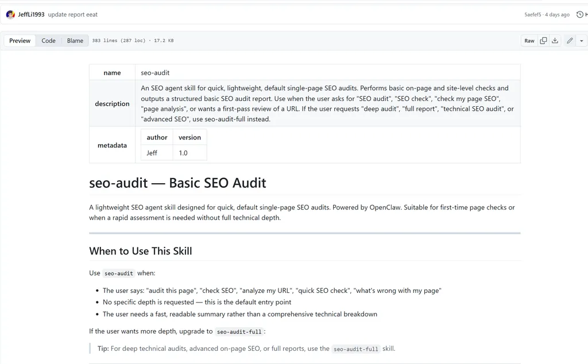Open commit message 'update report eeat'

click(73, 14)
